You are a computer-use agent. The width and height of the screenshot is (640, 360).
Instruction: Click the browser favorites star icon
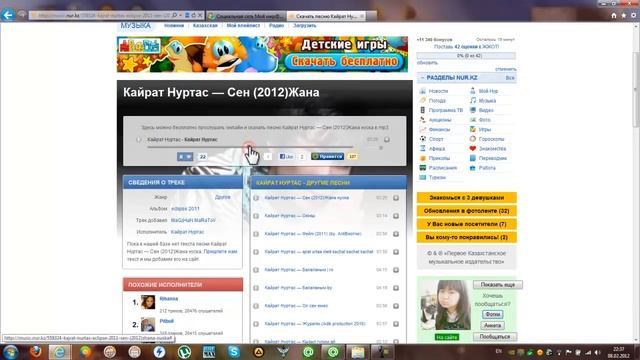pos(624,16)
